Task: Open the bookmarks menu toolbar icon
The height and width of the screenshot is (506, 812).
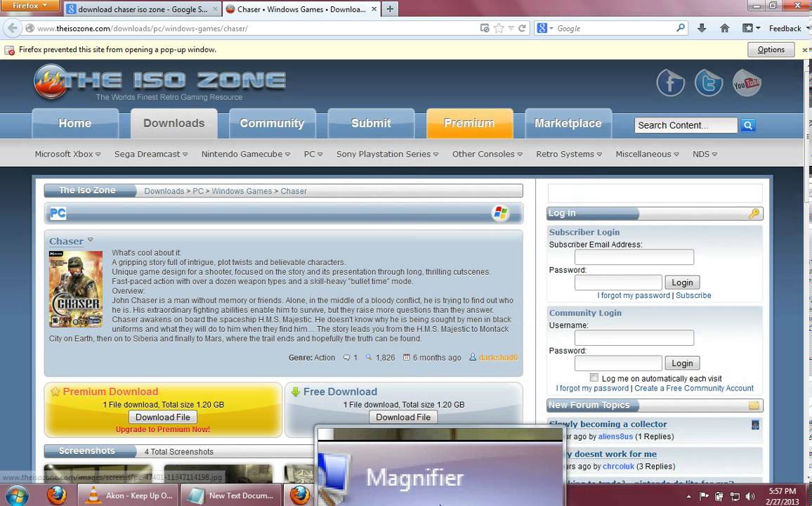Action: [751, 28]
